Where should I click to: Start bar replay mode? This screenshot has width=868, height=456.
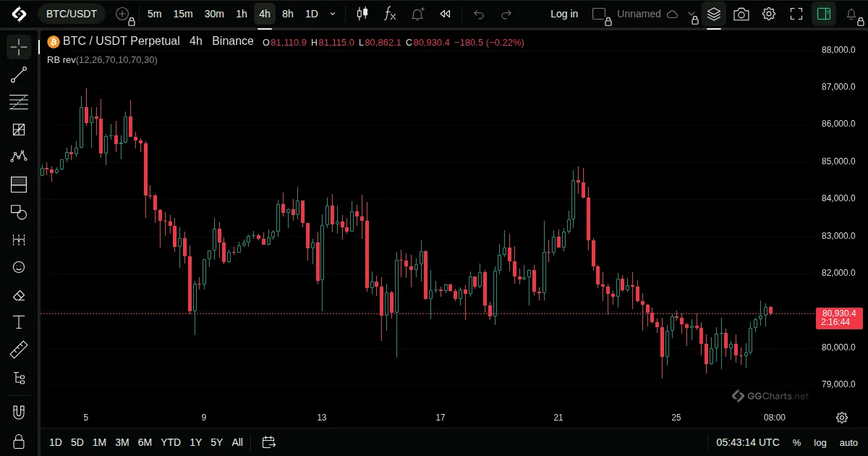[x=446, y=14]
